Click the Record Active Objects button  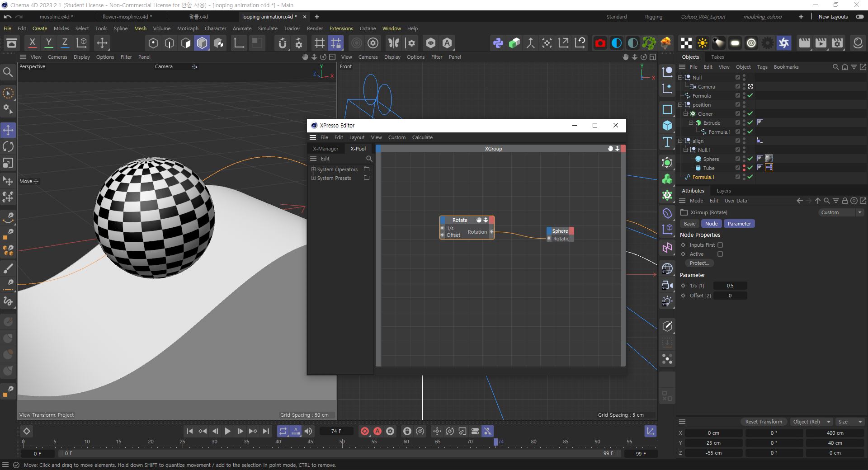(365, 431)
